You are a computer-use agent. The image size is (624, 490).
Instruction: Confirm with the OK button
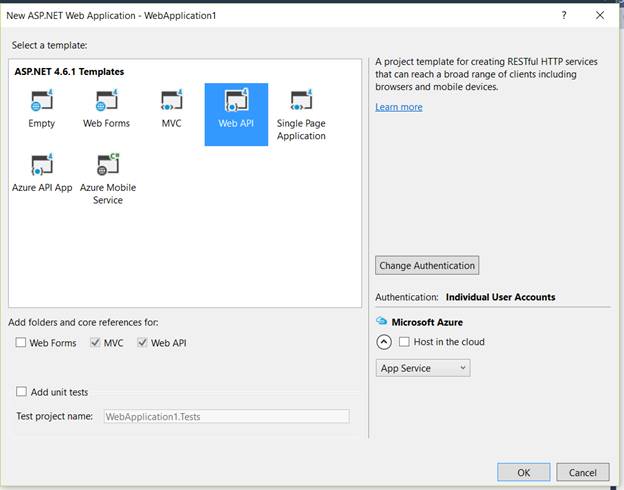pos(523,472)
